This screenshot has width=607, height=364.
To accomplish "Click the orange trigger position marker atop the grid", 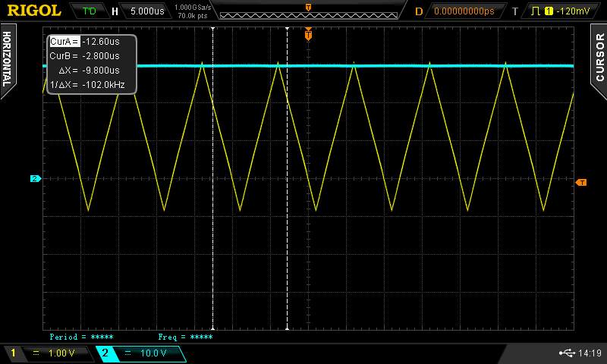I will [308, 35].
